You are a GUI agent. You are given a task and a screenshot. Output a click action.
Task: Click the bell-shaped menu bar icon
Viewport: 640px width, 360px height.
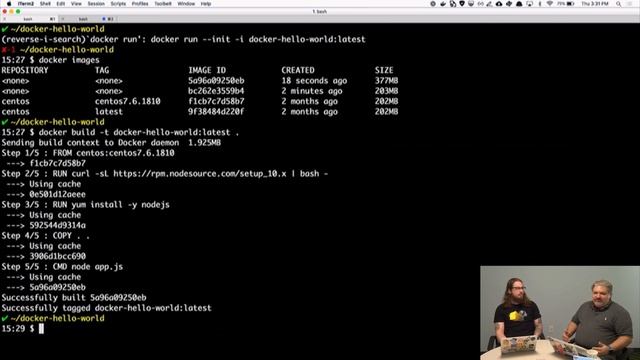click(519, 4)
